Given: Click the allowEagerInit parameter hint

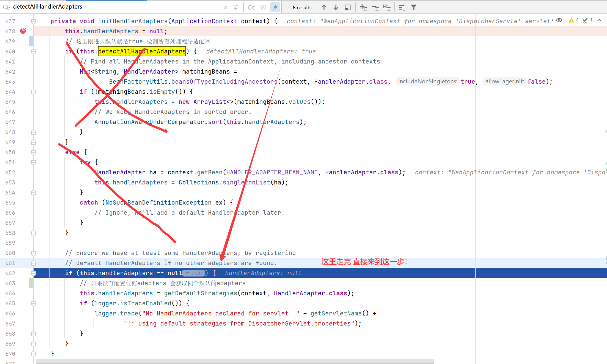Looking at the screenshot, I should [504, 81].
